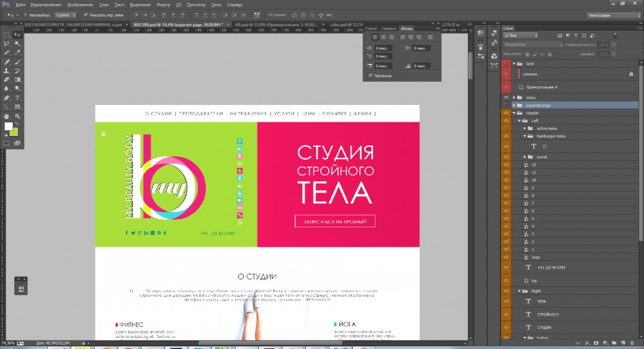Select the Rectangular Marquee tool

(x=6, y=35)
